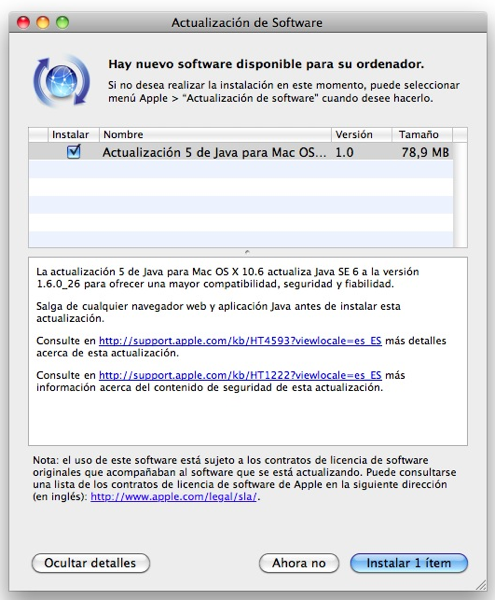
Task: Click the update list vertical scrollbar
Action: [x=460, y=195]
